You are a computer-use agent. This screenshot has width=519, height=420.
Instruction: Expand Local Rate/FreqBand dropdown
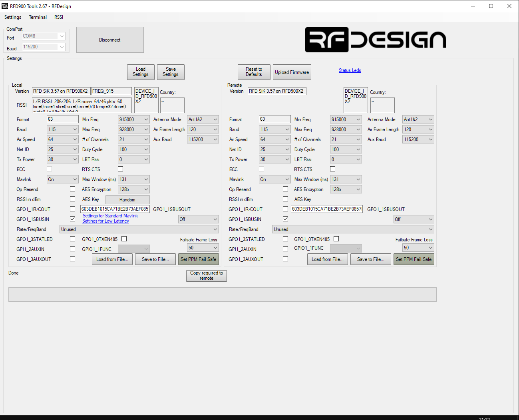coord(139,229)
